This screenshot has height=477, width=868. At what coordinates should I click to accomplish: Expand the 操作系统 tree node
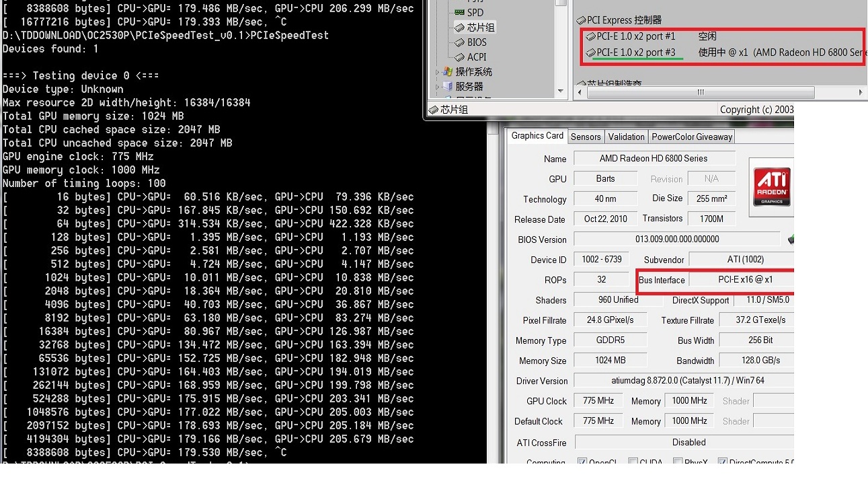coord(437,71)
